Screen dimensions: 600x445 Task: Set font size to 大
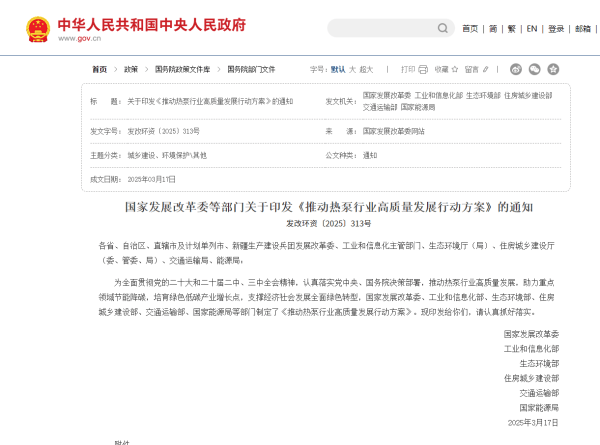pos(354,70)
